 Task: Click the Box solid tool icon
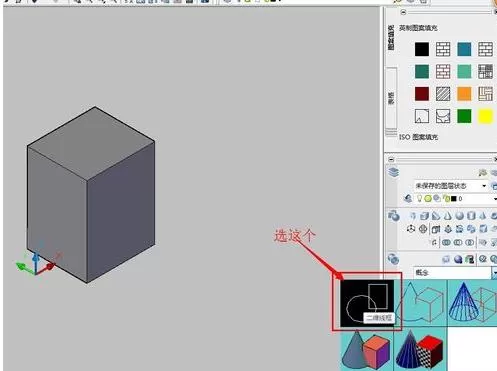click(424, 216)
